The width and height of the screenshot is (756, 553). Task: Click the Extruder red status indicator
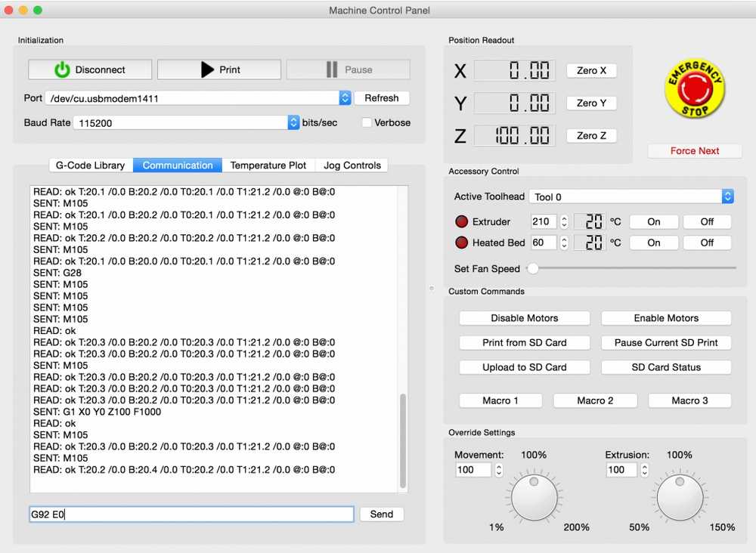tap(461, 222)
